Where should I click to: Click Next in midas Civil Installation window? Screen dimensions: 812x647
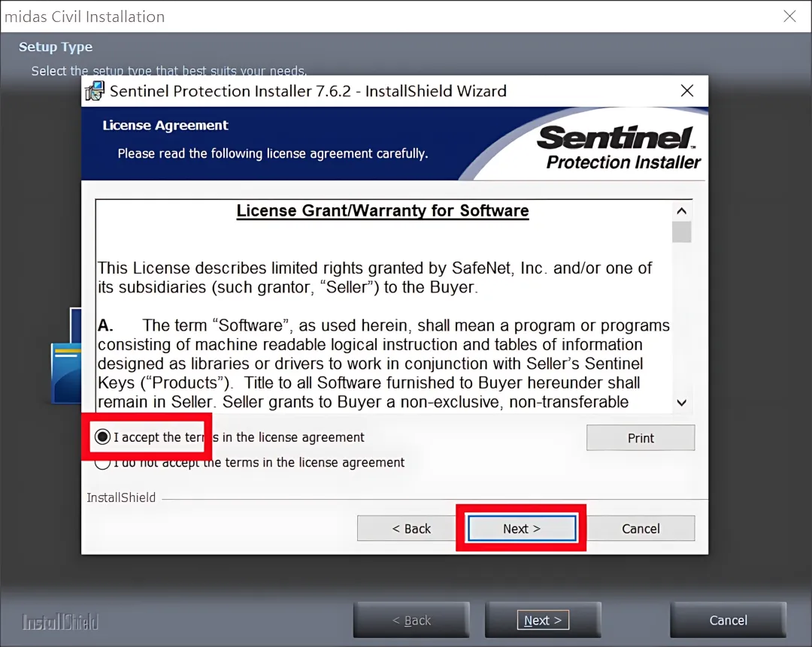coord(543,620)
